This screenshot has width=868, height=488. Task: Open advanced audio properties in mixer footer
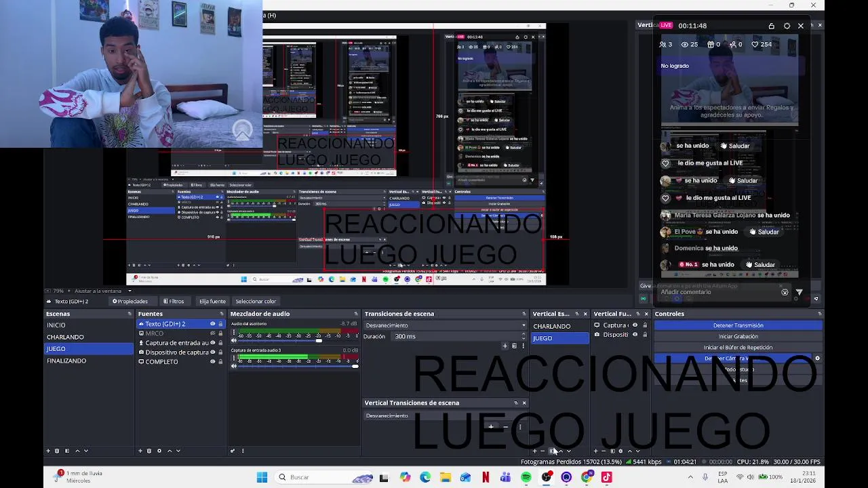click(233, 451)
